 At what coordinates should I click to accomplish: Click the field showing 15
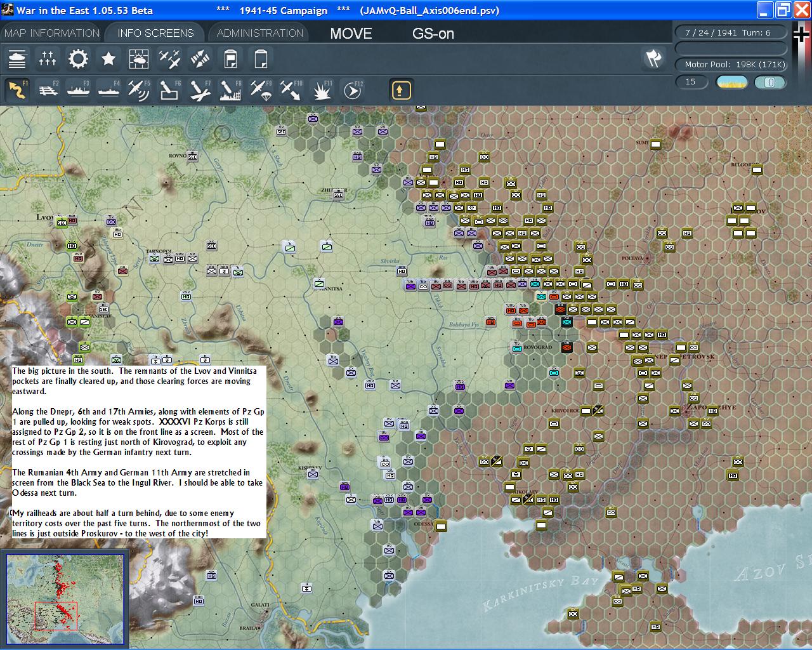691,82
